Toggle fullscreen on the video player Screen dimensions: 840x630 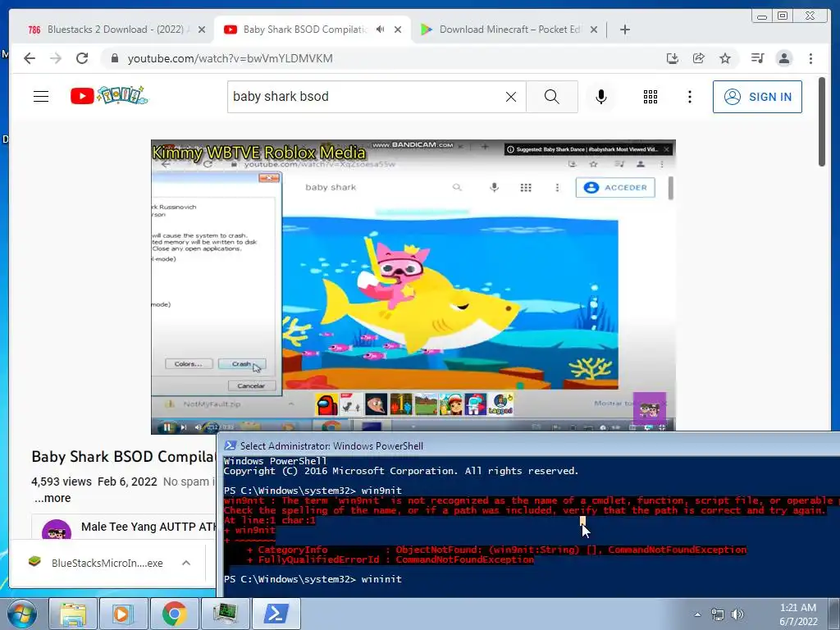point(662,427)
